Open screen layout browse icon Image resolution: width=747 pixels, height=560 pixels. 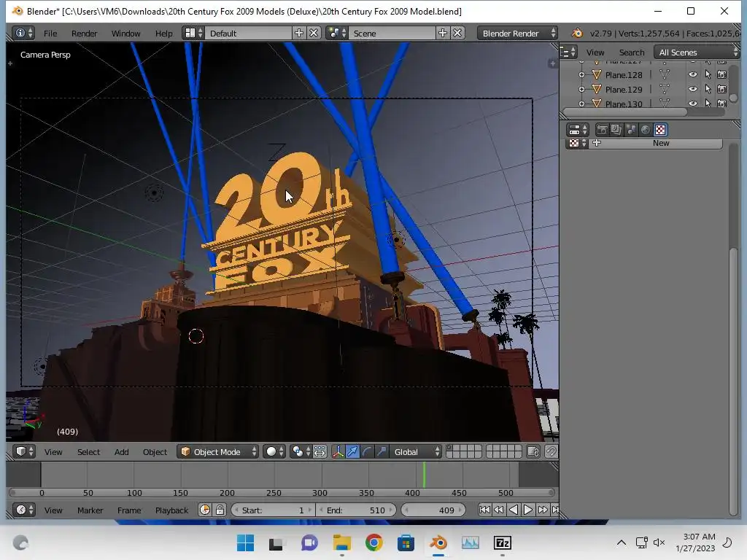pyautogui.click(x=193, y=33)
